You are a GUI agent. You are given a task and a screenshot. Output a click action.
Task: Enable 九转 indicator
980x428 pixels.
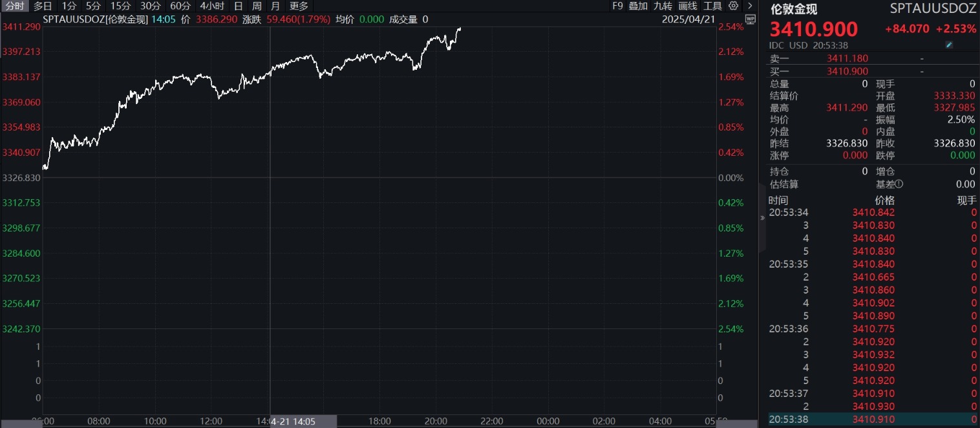[x=663, y=6]
